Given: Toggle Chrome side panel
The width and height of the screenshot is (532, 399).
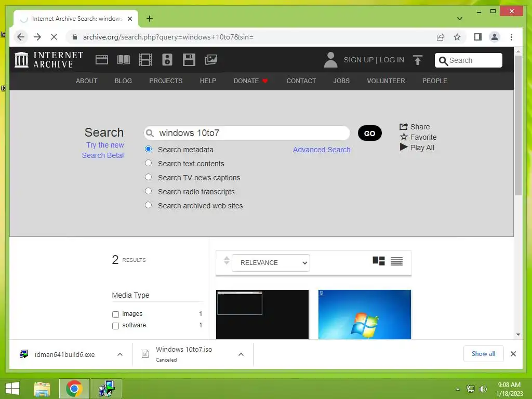Looking at the screenshot, I should click(478, 37).
